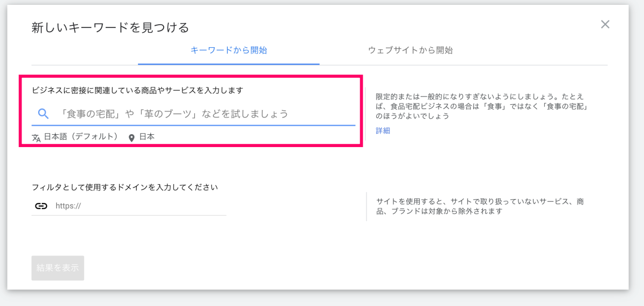Click the translate language icon
644x306 pixels.
point(36,137)
